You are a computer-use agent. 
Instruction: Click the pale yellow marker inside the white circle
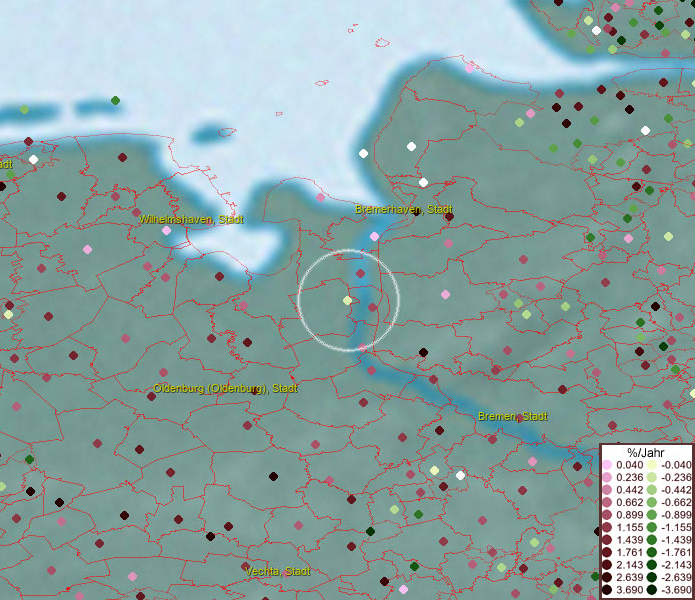(x=347, y=300)
